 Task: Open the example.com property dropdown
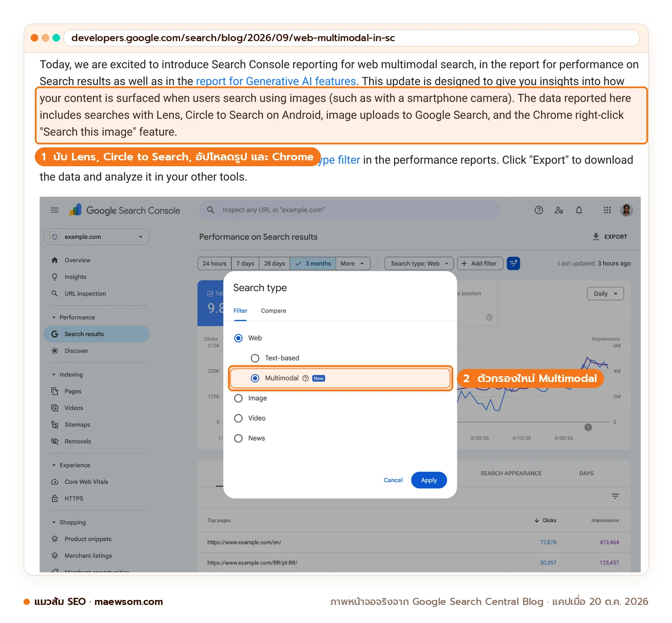click(97, 237)
